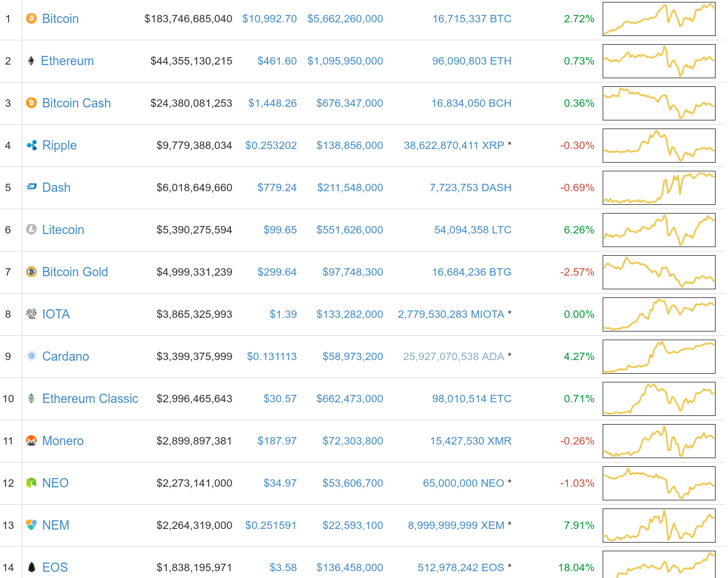View the Bitcoin Cash price sparkline
The image size is (728, 578).
(659, 103)
